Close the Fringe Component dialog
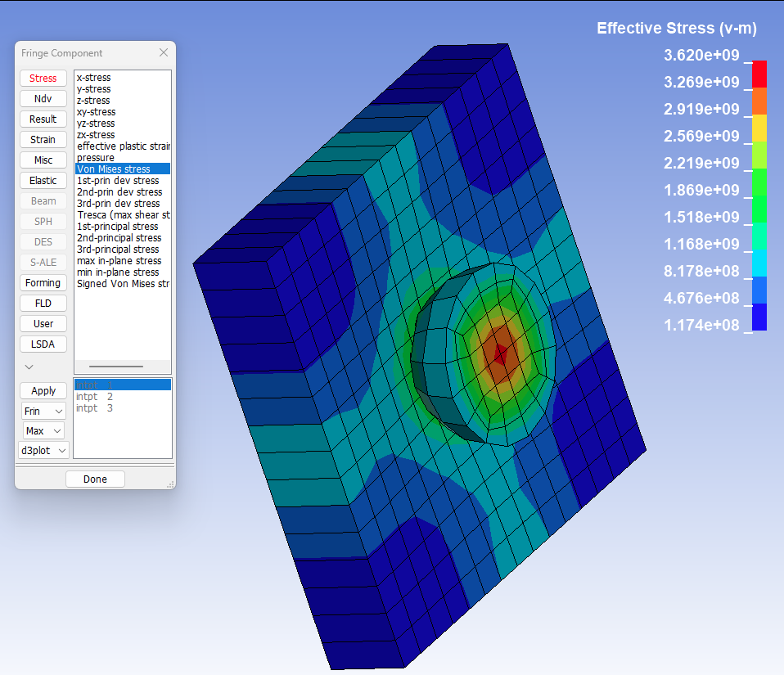 click(164, 52)
